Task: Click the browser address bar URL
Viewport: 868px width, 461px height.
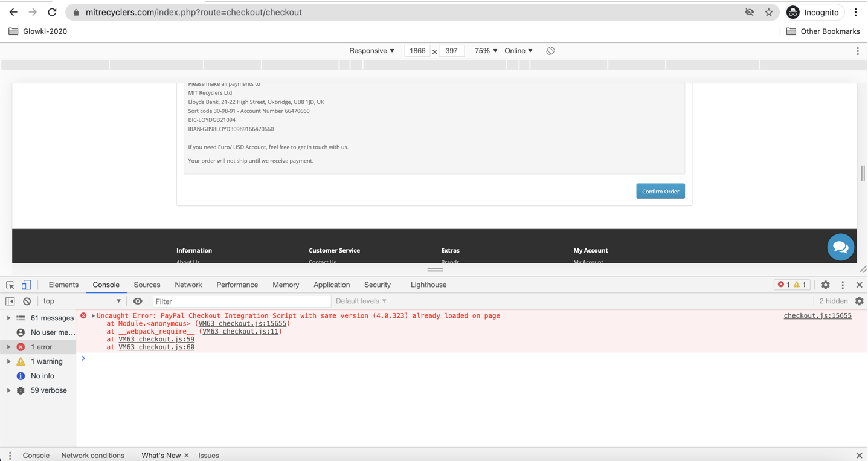Action: [194, 12]
